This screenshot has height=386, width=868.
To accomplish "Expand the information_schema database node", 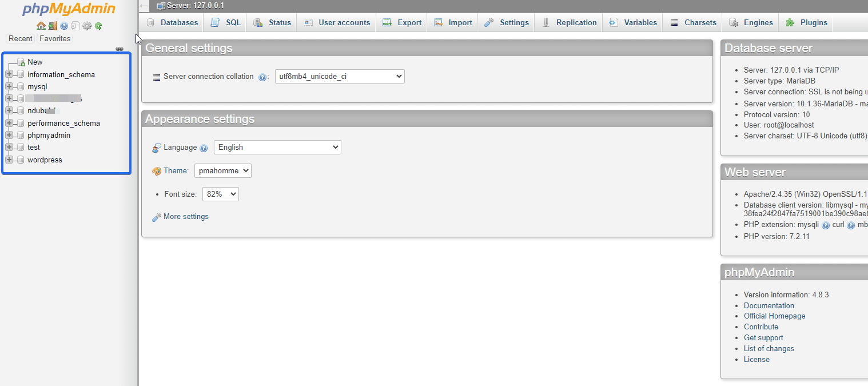I will pyautogui.click(x=9, y=74).
